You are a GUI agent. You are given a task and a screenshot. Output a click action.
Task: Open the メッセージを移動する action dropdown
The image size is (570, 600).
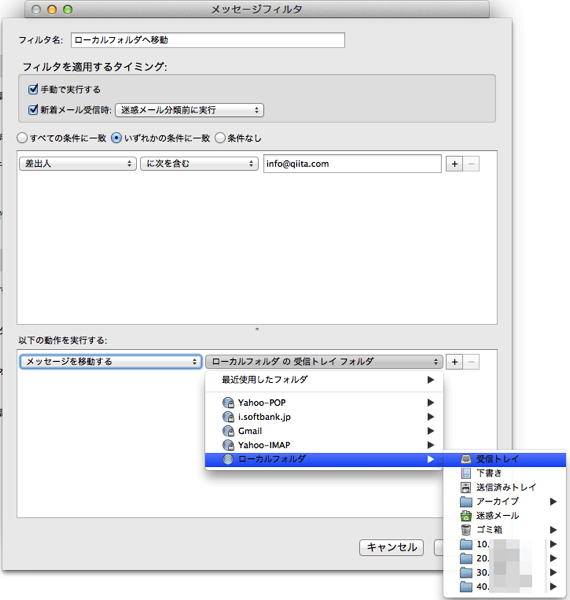coord(111,362)
